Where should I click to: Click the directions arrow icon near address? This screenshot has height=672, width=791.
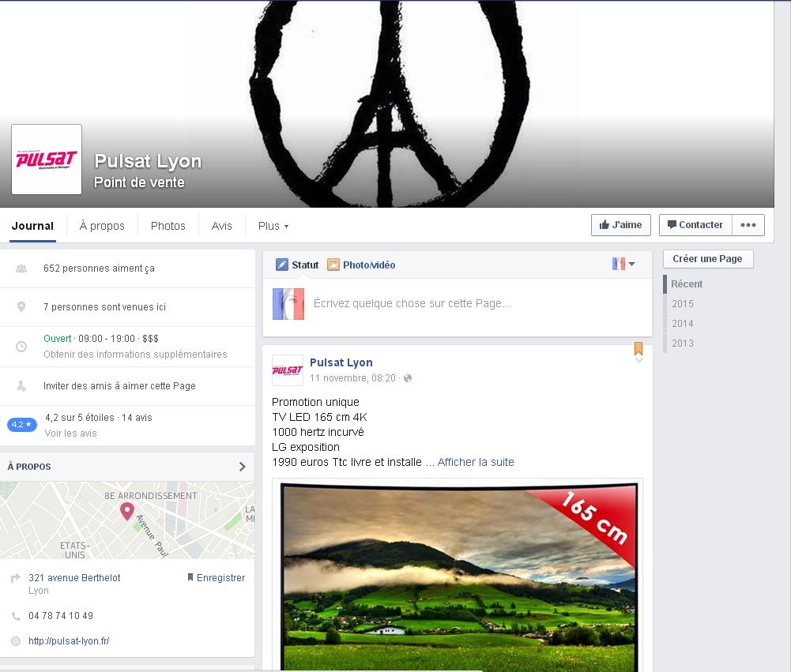16,578
